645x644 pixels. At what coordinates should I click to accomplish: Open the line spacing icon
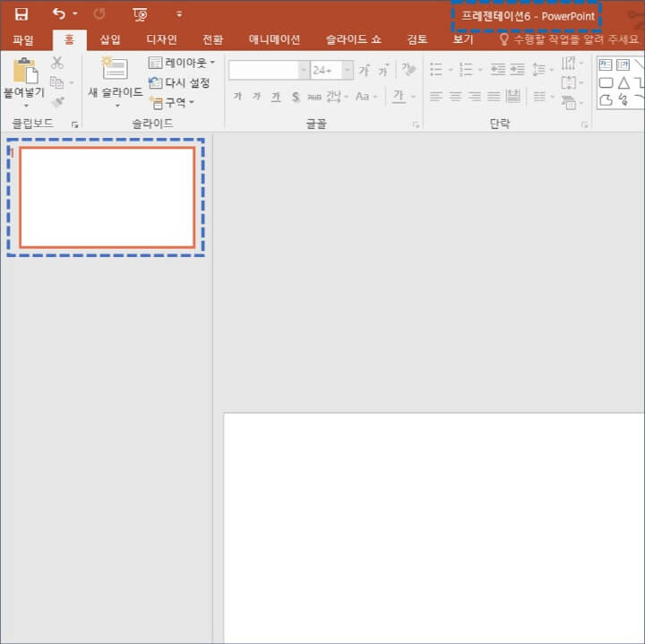coord(539,70)
